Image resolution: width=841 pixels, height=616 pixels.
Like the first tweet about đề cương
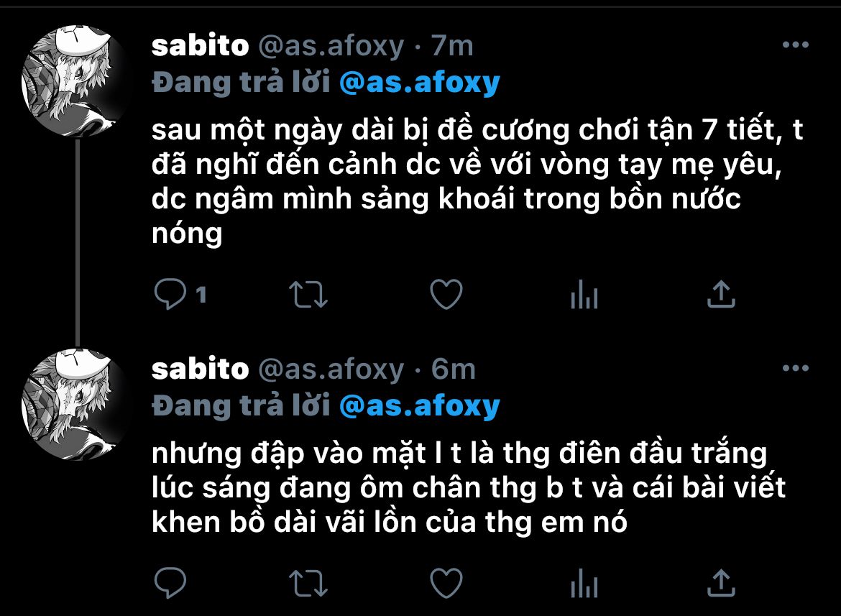(x=446, y=294)
